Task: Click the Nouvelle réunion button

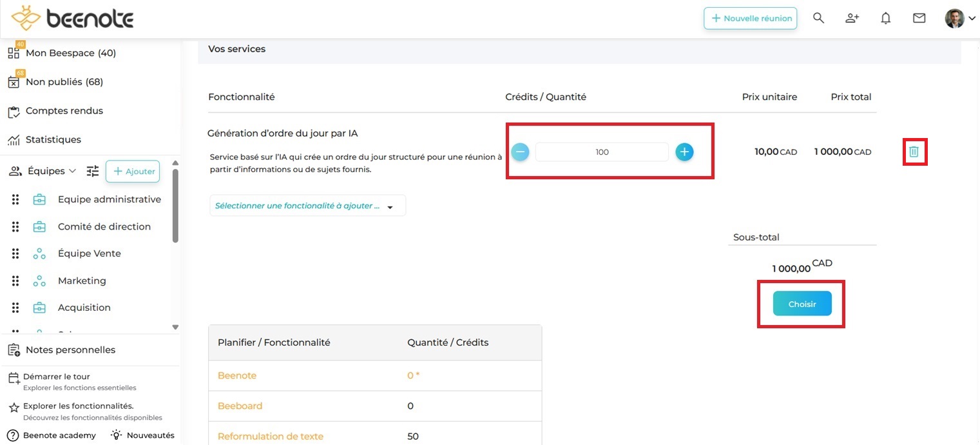Action: point(750,18)
